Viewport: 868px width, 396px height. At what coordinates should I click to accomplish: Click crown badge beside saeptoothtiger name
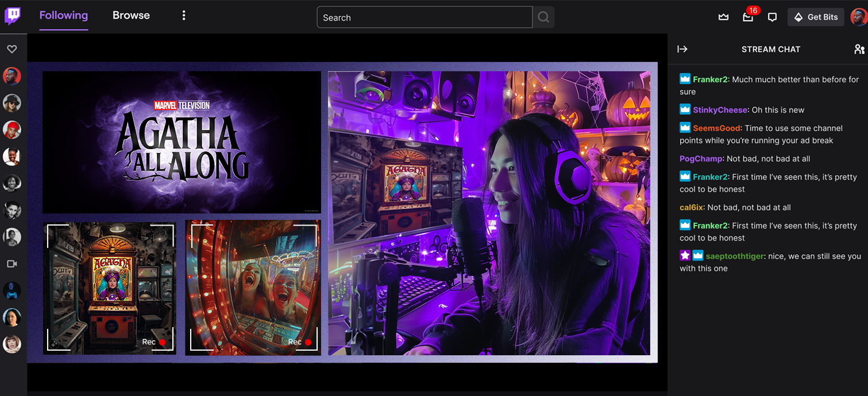tap(698, 255)
